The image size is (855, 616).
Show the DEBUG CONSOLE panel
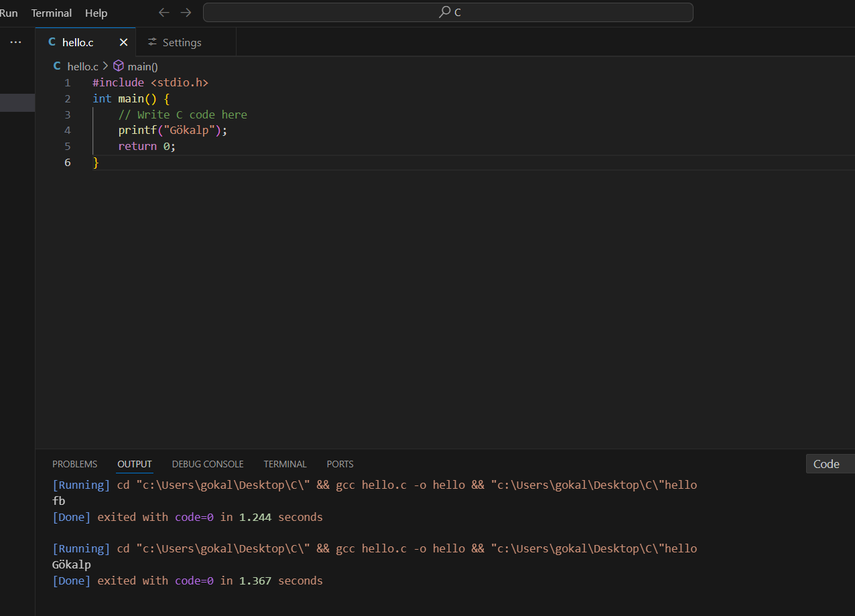208,464
